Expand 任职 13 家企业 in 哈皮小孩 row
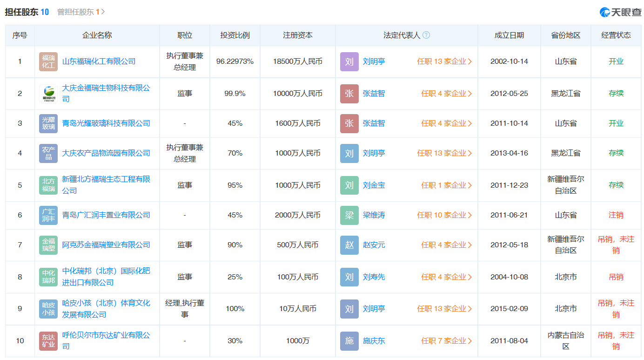644x360 pixels. click(445, 309)
